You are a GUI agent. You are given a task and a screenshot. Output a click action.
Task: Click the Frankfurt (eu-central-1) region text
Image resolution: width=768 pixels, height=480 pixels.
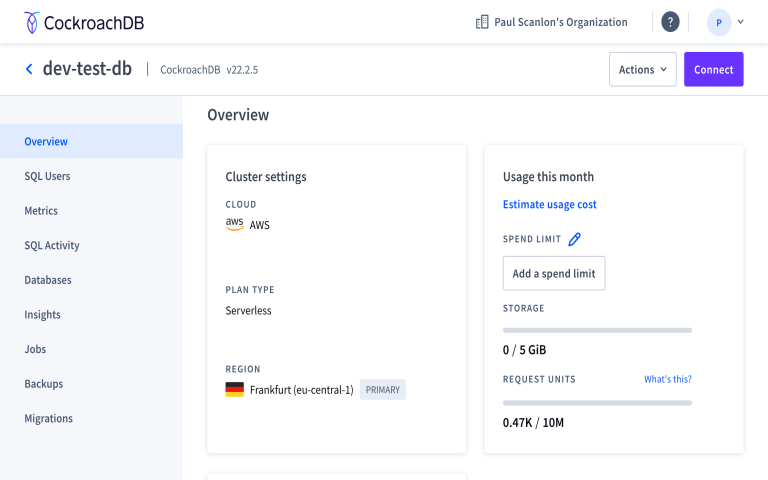302,390
